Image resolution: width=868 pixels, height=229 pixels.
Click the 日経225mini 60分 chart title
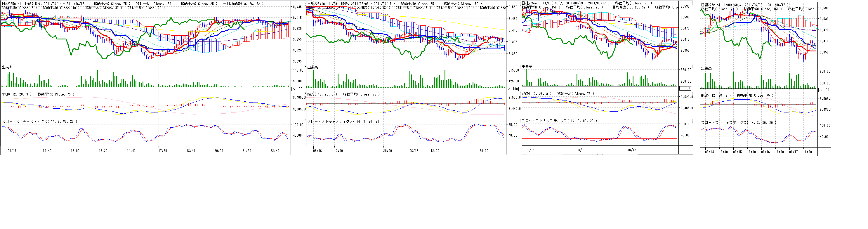click(744, 5)
